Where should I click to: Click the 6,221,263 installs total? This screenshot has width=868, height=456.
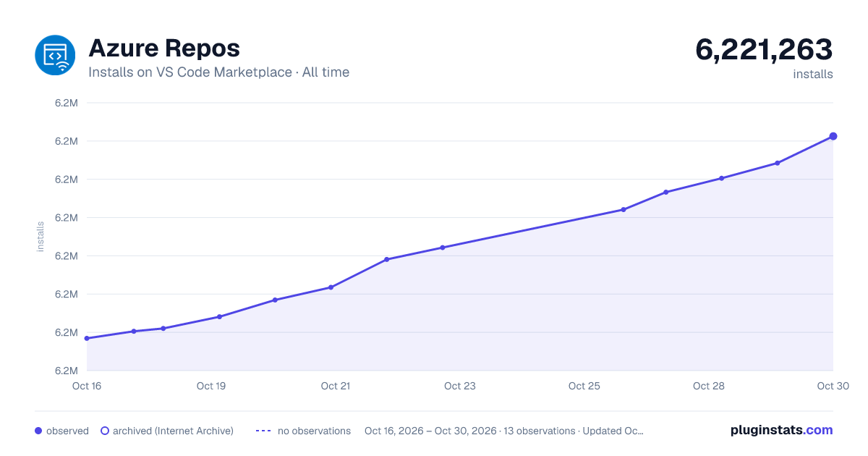click(764, 49)
